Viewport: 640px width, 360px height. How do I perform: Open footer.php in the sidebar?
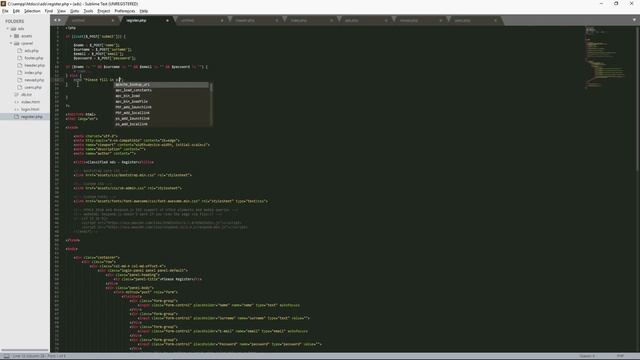(33, 58)
